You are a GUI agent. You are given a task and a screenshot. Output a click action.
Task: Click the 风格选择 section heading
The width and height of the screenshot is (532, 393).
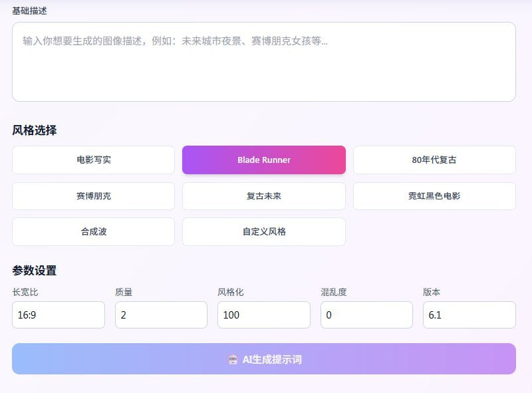[x=33, y=130]
